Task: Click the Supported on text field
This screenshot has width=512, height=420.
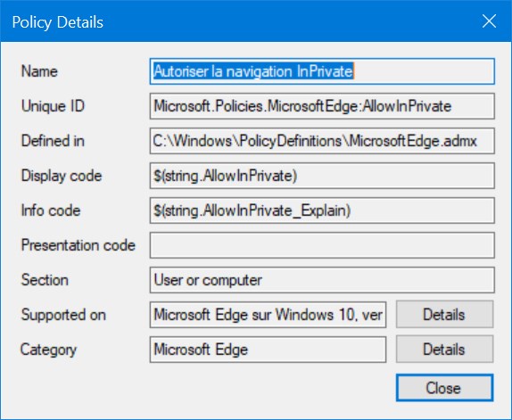Action: click(x=268, y=315)
